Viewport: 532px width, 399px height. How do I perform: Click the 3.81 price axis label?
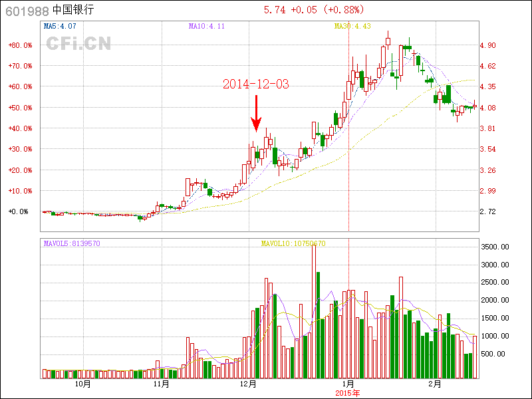pyautogui.click(x=488, y=128)
